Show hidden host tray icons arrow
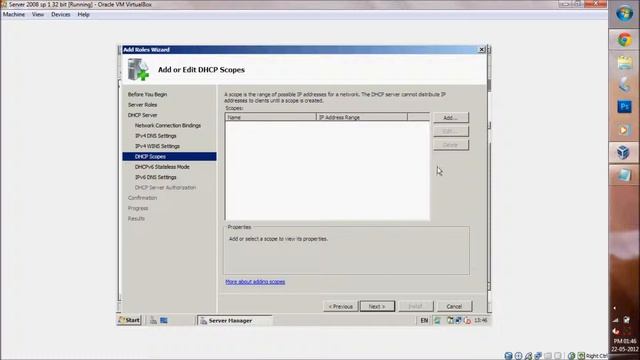This screenshot has width=640, height=360. pyautogui.click(x=615, y=309)
